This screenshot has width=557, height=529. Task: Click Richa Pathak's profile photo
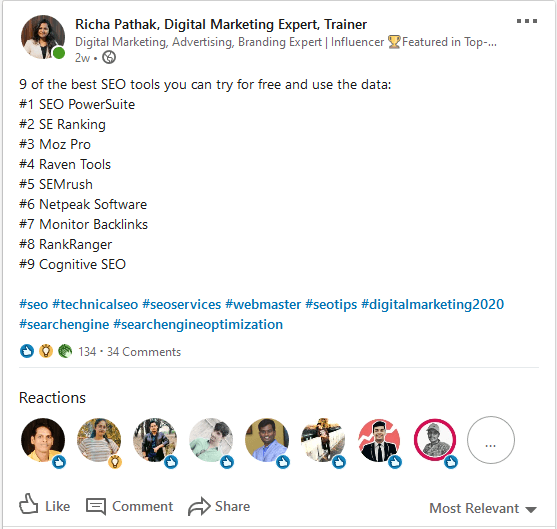[x=43, y=37]
